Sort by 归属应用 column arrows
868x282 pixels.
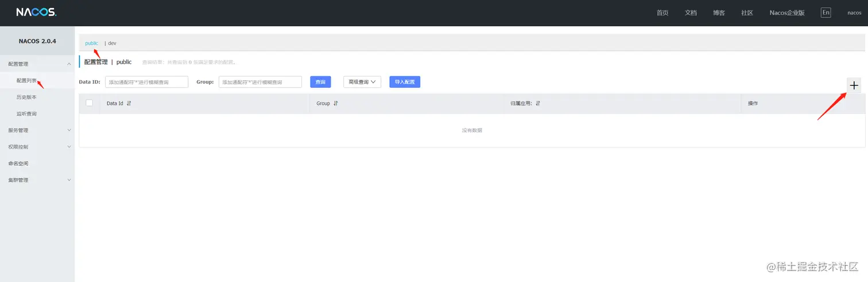pyautogui.click(x=538, y=104)
